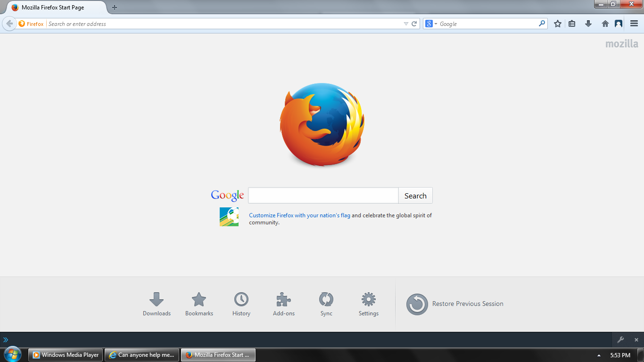Image resolution: width=644 pixels, height=362 pixels.
Task: Reload the current page
Action: point(414,24)
